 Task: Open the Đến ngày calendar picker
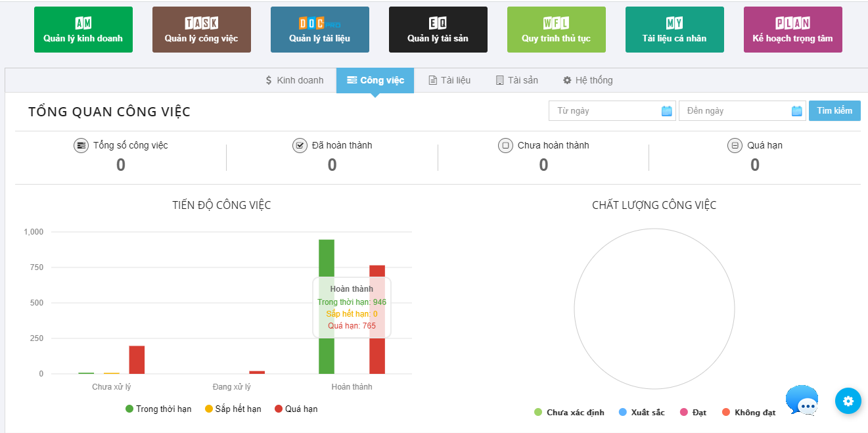796,111
